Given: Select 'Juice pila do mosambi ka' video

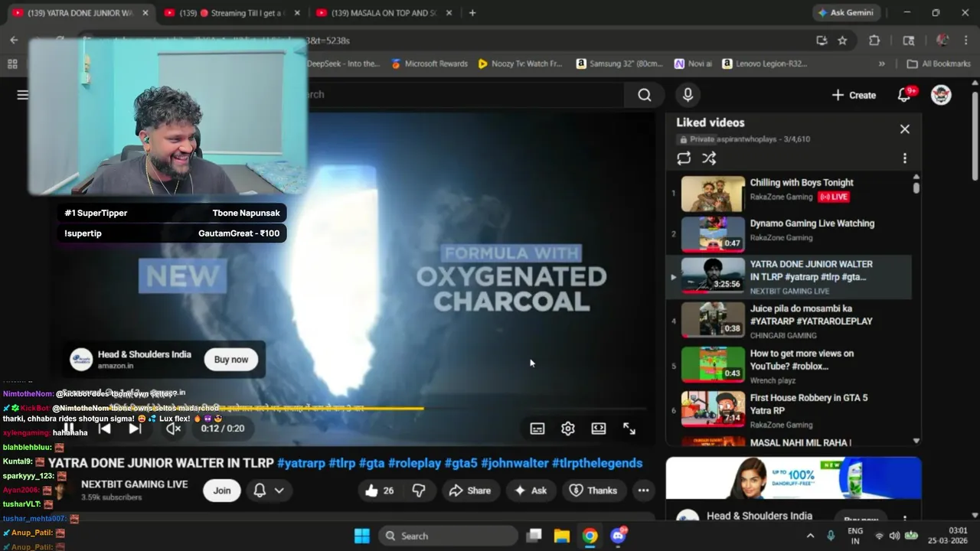Looking at the screenshot, I should pos(789,321).
